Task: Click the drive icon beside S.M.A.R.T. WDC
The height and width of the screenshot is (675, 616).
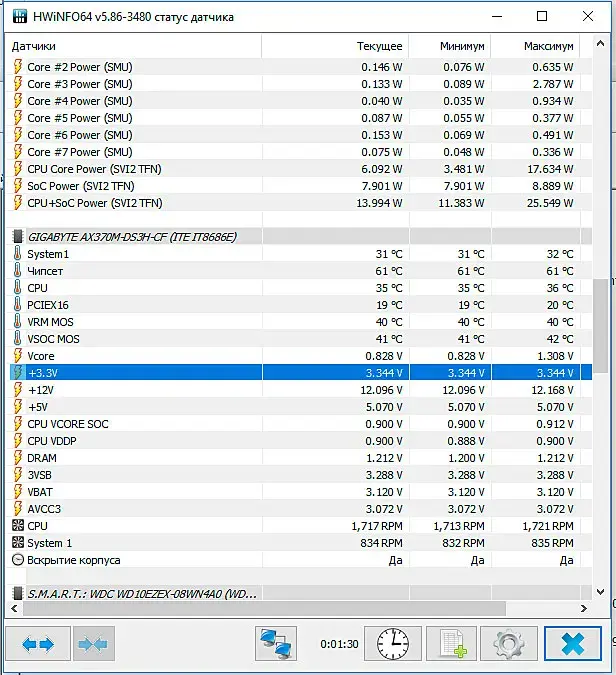Action: tap(18, 594)
